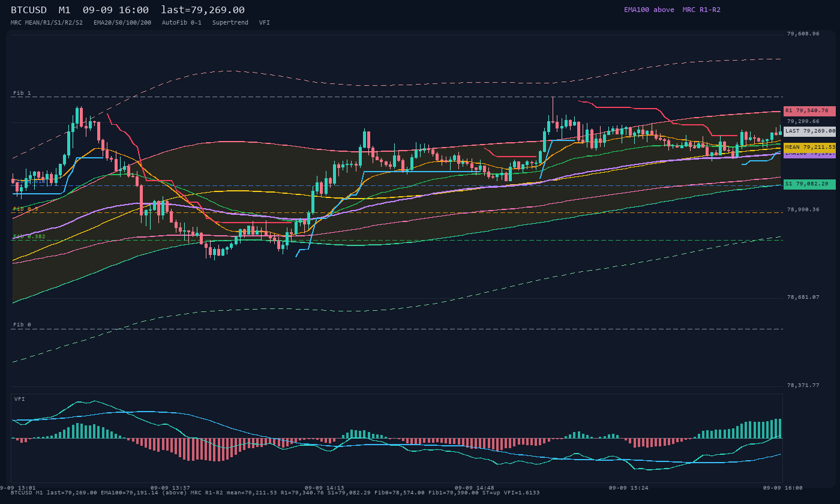Click the 78,990.36 price axis label
Image resolution: width=840 pixels, height=504 pixels.
click(803, 210)
